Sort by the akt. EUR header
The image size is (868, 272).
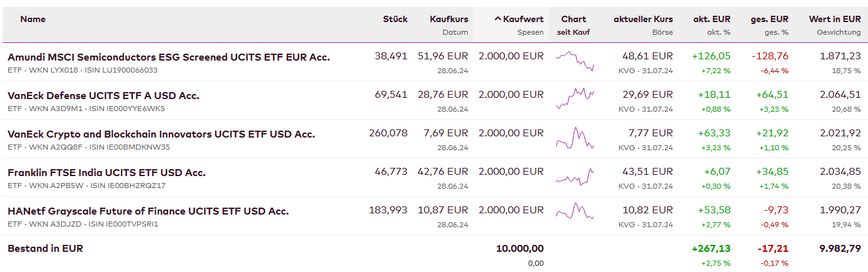pyautogui.click(x=712, y=20)
